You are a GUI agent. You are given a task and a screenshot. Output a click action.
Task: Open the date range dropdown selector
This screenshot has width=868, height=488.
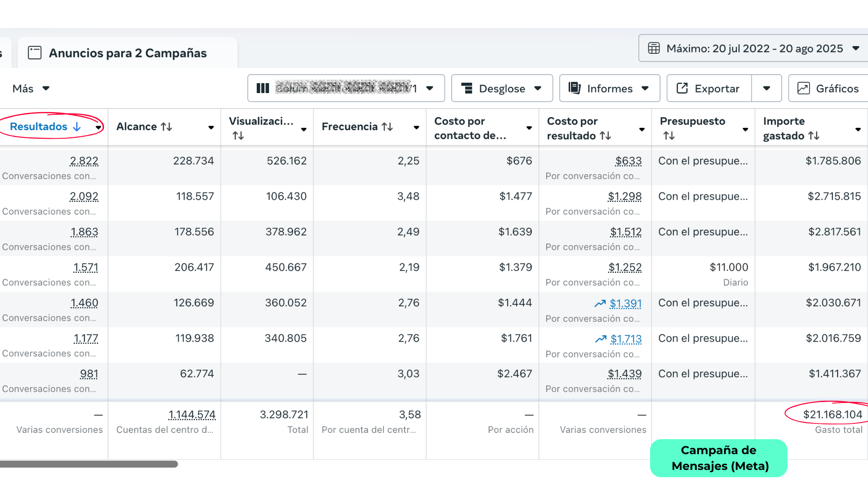coord(754,48)
